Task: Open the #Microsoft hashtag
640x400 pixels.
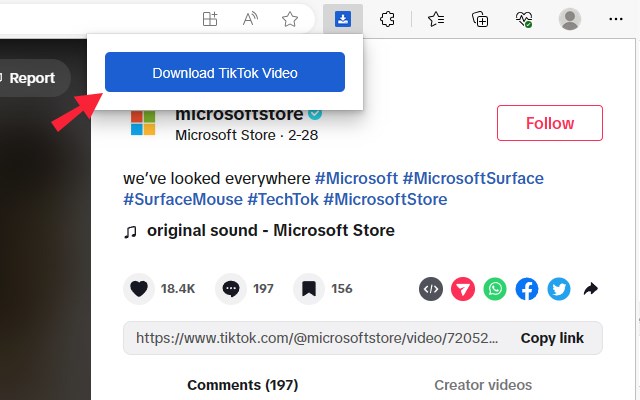Action: 356,178
